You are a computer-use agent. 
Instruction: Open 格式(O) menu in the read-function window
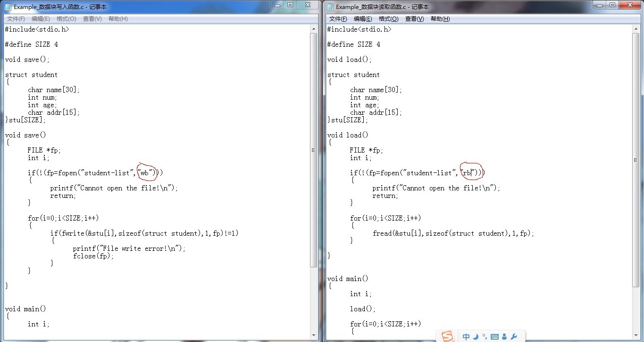(x=389, y=19)
